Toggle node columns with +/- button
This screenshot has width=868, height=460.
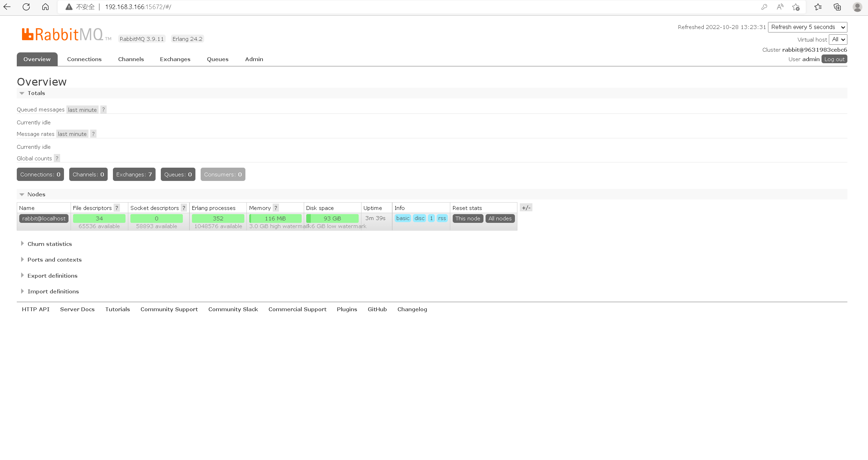526,207
